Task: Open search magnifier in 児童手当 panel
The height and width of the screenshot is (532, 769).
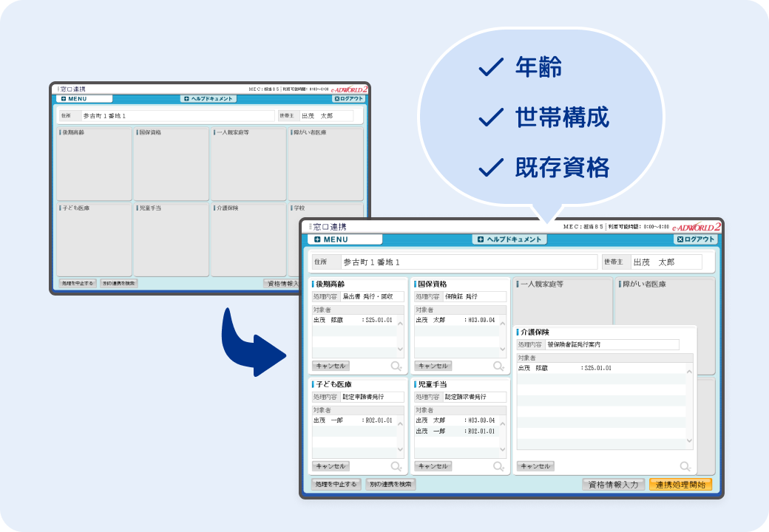Action: pyautogui.click(x=498, y=466)
